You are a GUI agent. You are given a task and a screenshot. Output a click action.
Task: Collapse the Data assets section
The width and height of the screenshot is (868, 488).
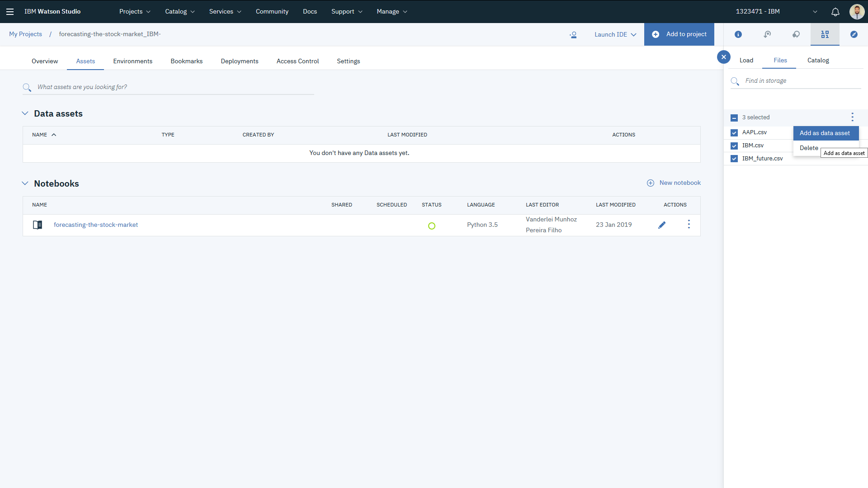pos(25,113)
